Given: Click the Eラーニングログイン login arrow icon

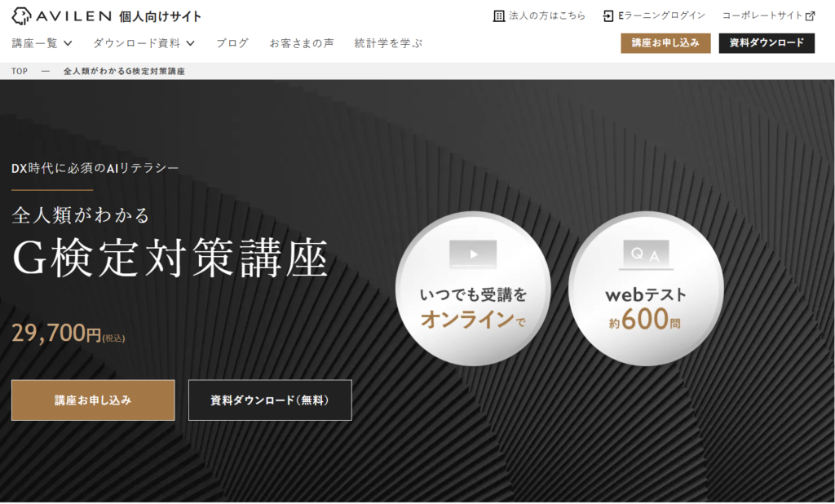Looking at the screenshot, I should coord(608,15).
